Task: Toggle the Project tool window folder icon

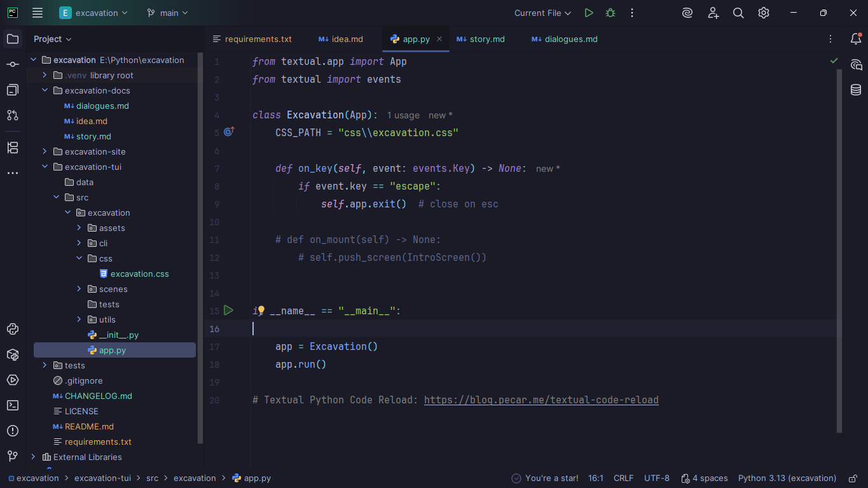Action: (13, 39)
